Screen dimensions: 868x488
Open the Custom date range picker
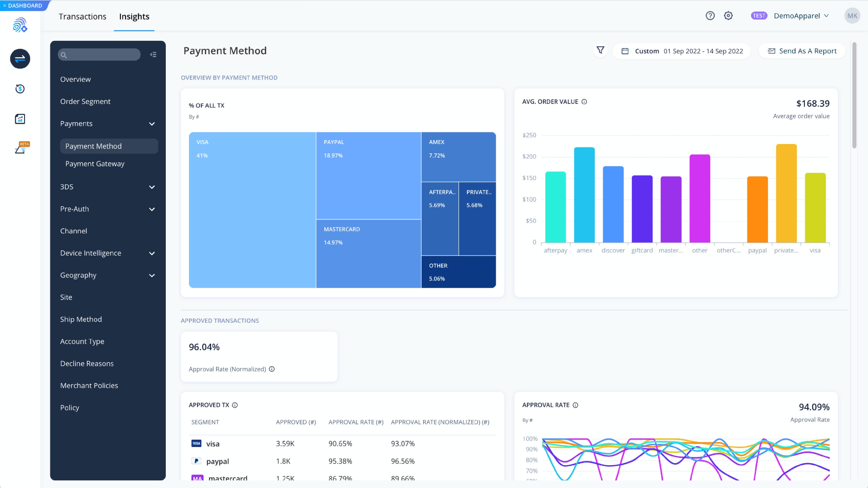pyautogui.click(x=682, y=51)
